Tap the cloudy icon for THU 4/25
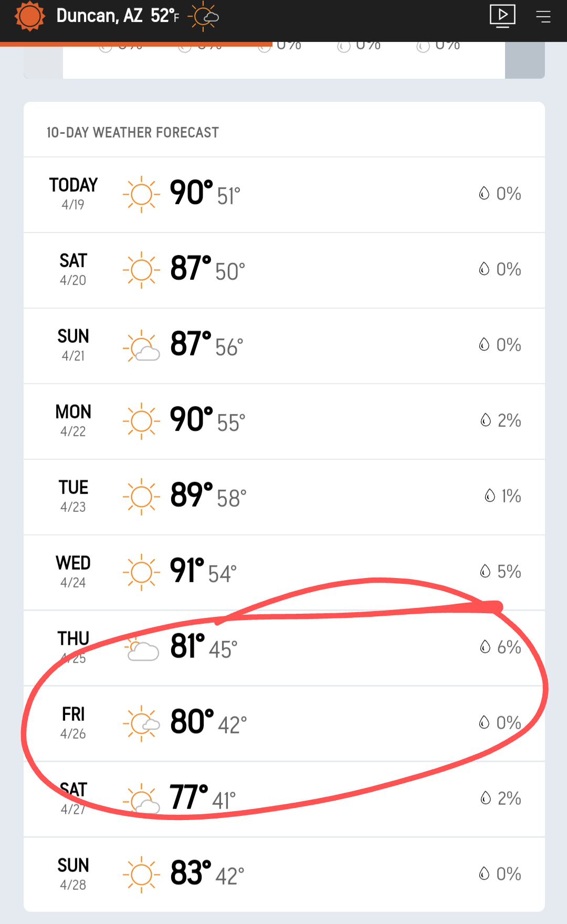Screen dimensions: 567x924 click(141, 649)
